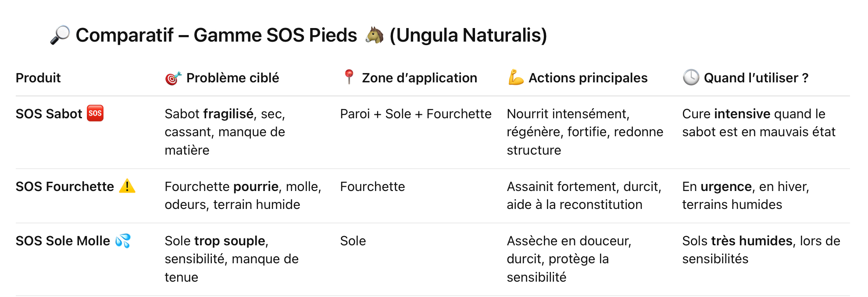The width and height of the screenshot is (868, 297).
Task: Click the horse emoji in the heading
Action: click(x=374, y=35)
